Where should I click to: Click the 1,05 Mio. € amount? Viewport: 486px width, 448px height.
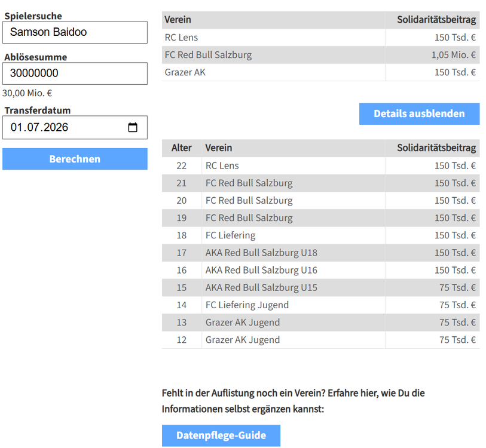[454, 55]
